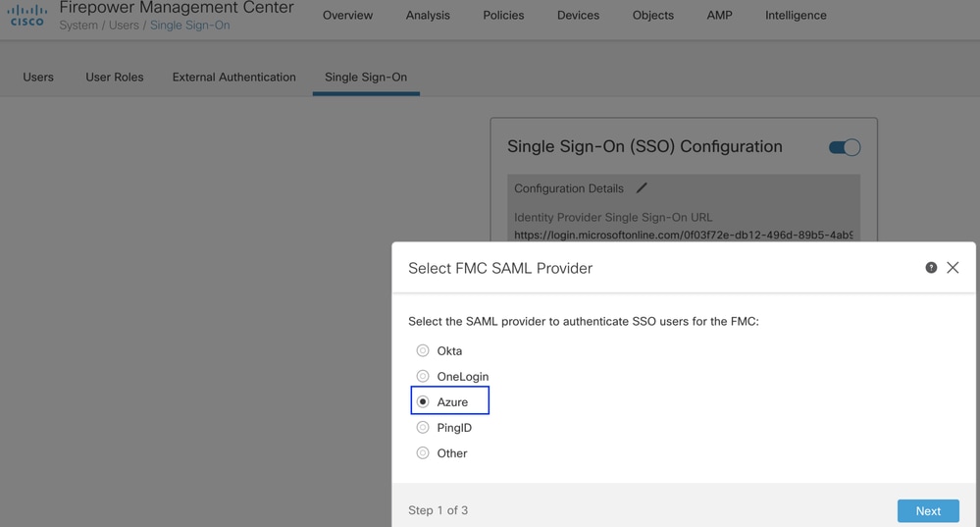Click the Single Sign-On (SSO) Configuration heading

645,146
